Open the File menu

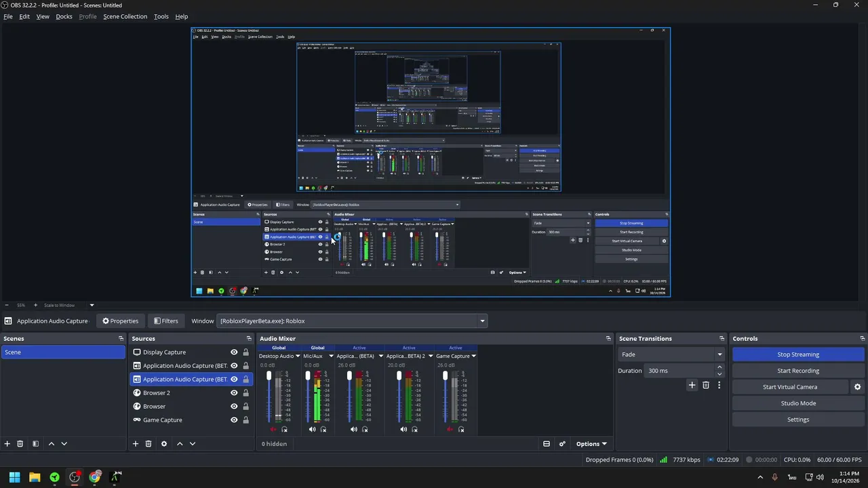(x=8, y=16)
